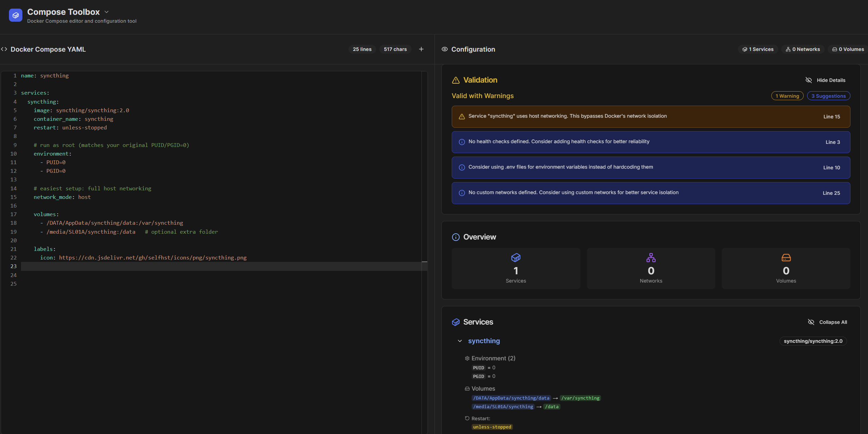868x434 pixels.
Task: Click the editor minimap scrollbar marker
Action: tap(425, 262)
